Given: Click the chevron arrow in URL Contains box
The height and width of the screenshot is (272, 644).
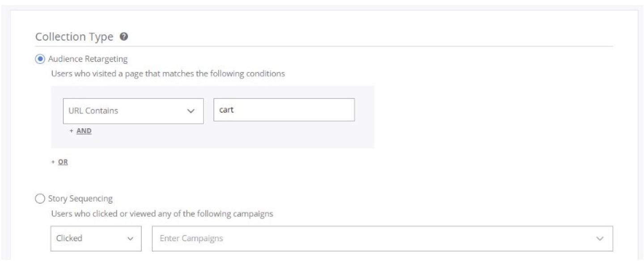Looking at the screenshot, I should [x=191, y=111].
